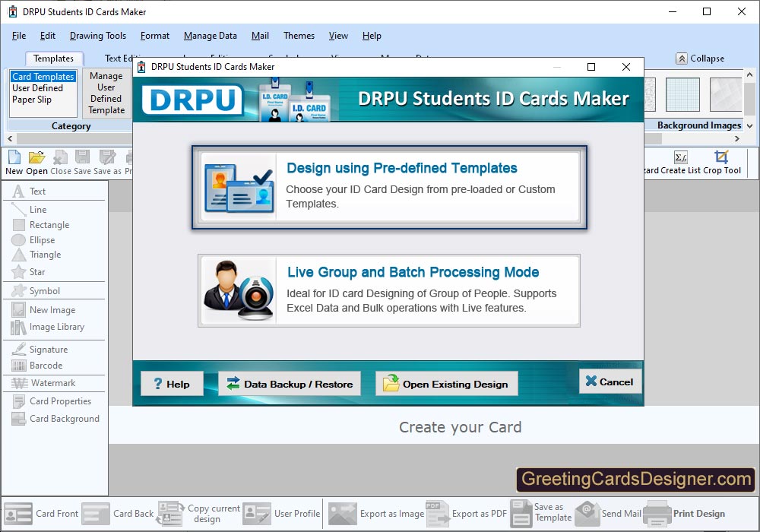Add a Signature element

pos(40,350)
